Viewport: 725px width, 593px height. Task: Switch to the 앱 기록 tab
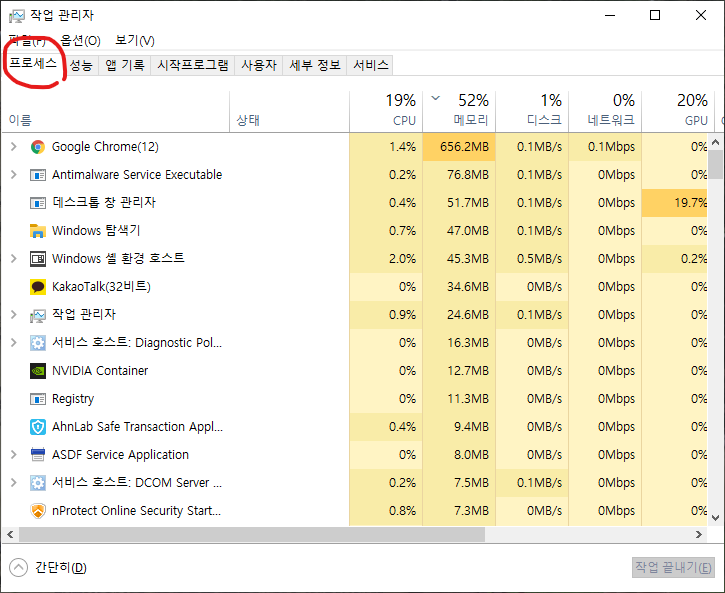coord(125,65)
